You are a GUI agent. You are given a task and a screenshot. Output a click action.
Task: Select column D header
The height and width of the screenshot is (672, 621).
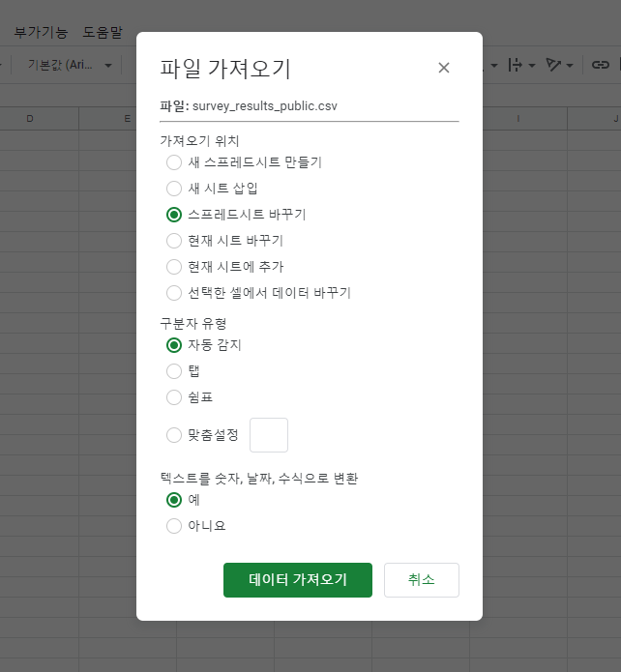30,119
